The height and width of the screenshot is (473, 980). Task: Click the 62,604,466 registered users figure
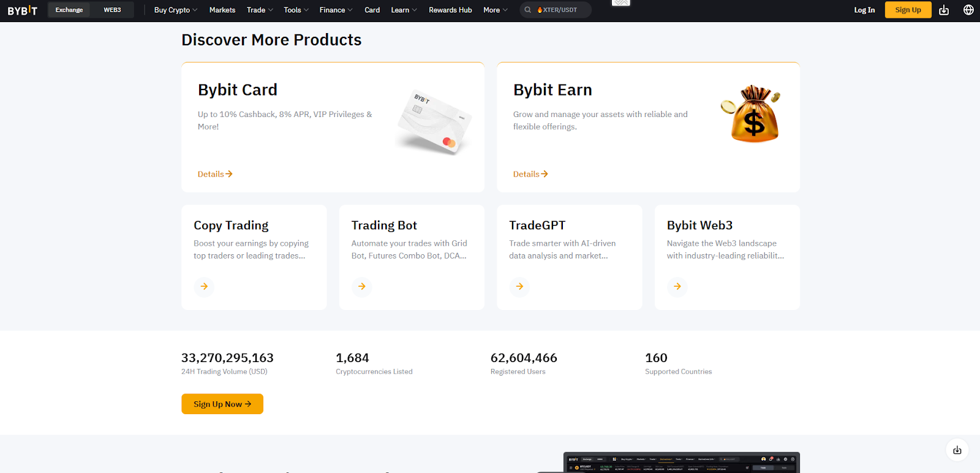(524, 358)
